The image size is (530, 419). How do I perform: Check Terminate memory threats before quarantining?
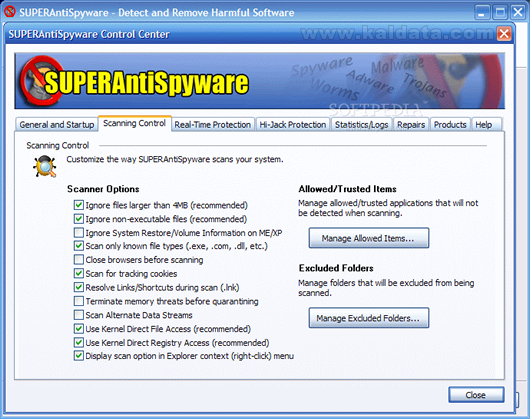coord(78,301)
